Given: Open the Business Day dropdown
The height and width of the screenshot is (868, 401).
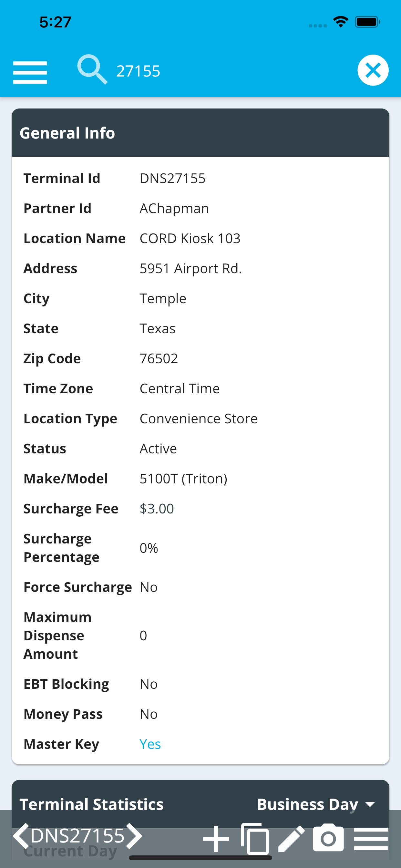Looking at the screenshot, I should click(316, 804).
